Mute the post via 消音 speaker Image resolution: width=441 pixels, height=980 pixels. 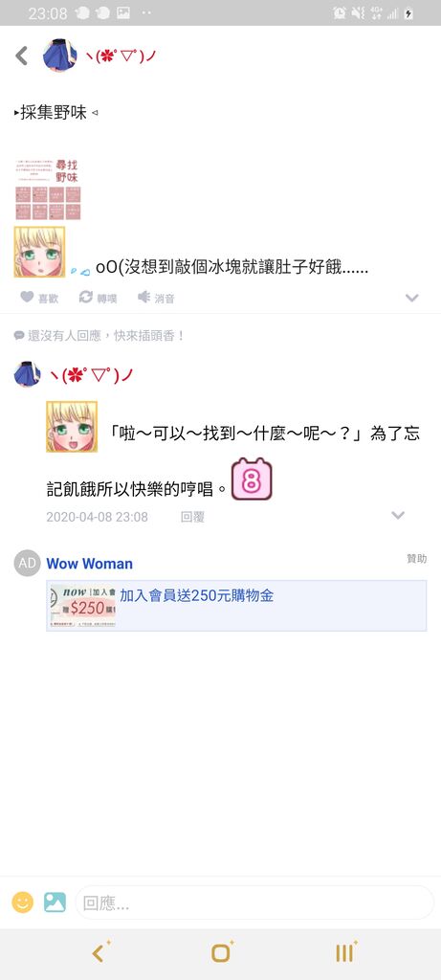156,298
